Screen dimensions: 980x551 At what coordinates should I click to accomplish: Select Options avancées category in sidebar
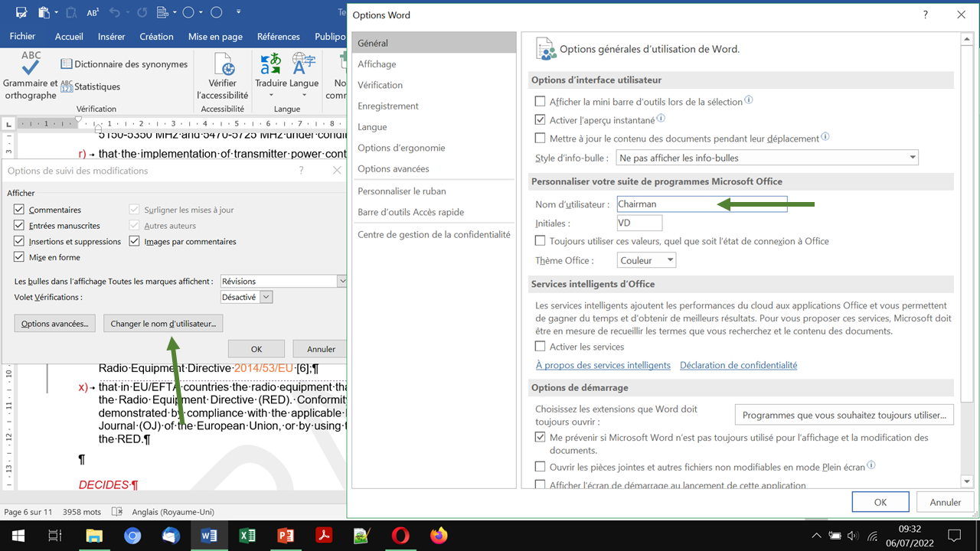click(434, 168)
